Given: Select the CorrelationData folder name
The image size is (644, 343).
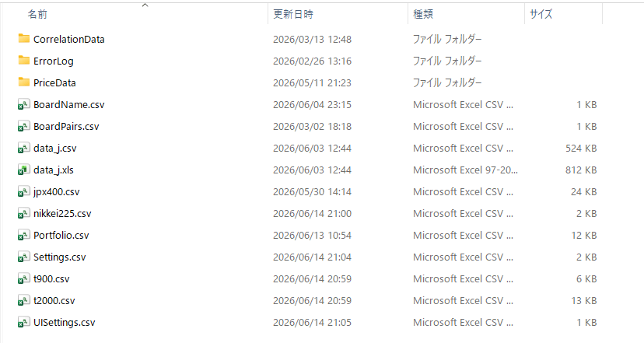Looking at the screenshot, I should [x=69, y=40].
